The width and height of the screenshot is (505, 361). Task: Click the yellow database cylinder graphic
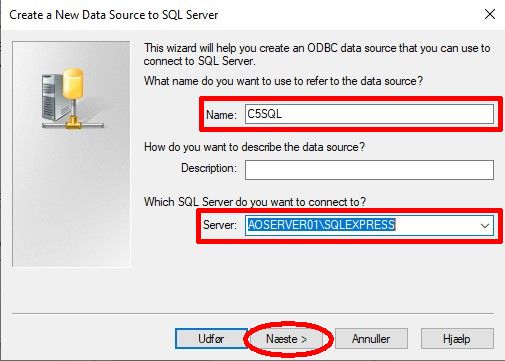73,83
